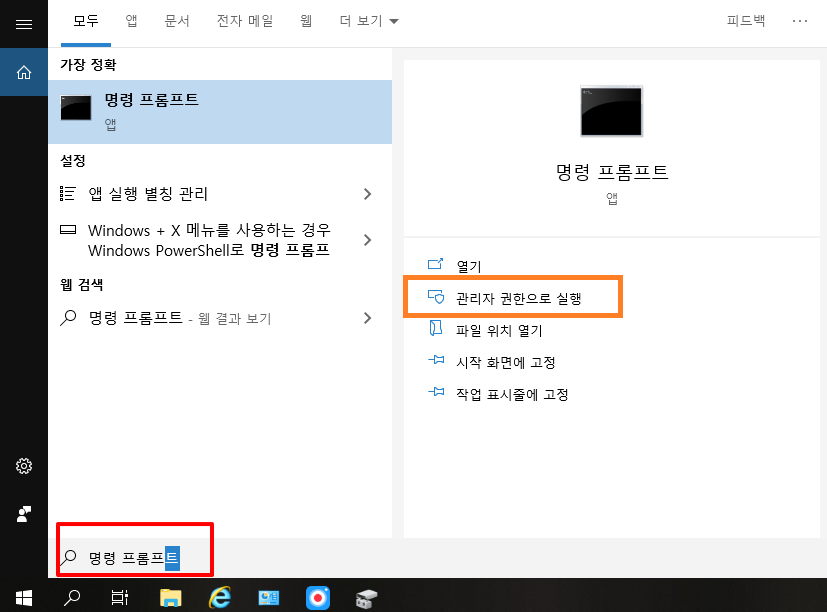Image resolution: width=827 pixels, height=612 pixels.
Task: Open the Windows Start button
Action: click(24, 598)
